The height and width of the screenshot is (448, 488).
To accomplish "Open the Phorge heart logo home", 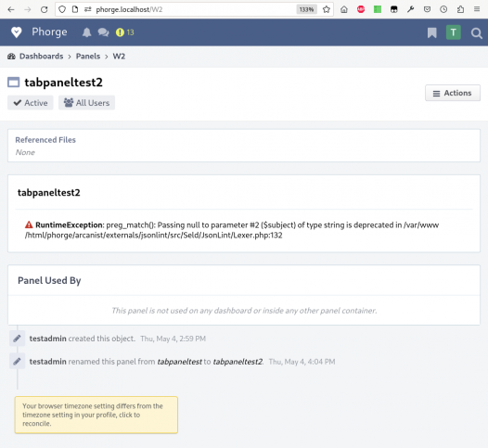I will tap(17, 32).
